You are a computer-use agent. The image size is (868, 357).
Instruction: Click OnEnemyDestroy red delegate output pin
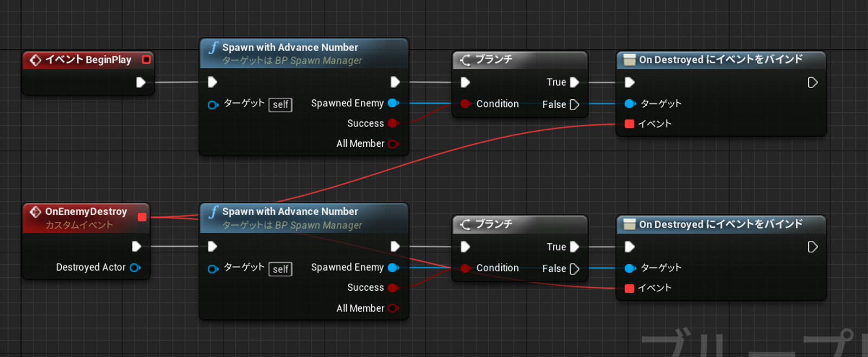(x=142, y=217)
